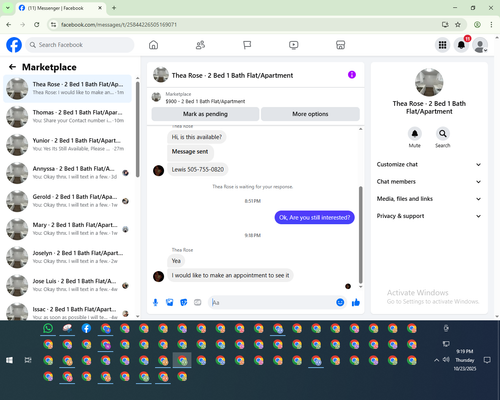Viewport: 500px width, 400px height.
Task: Open Annyssa conversation in list
Action: (67, 173)
